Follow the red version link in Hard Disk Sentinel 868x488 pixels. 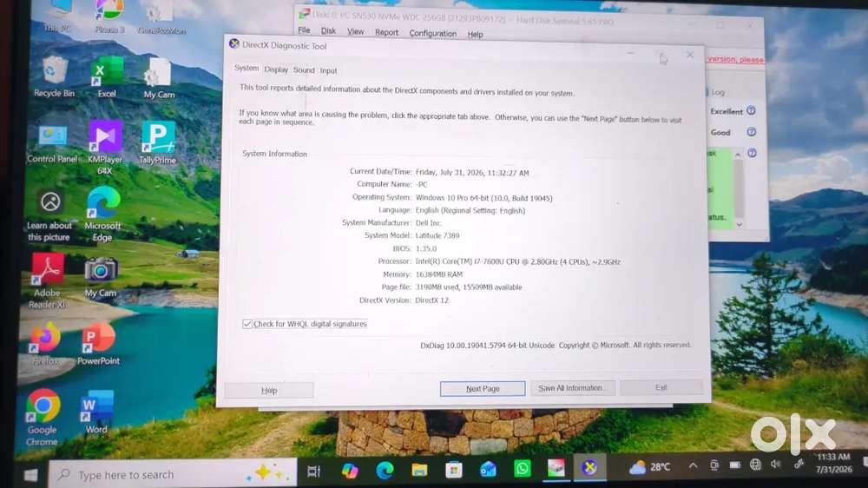(x=735, y=59)
